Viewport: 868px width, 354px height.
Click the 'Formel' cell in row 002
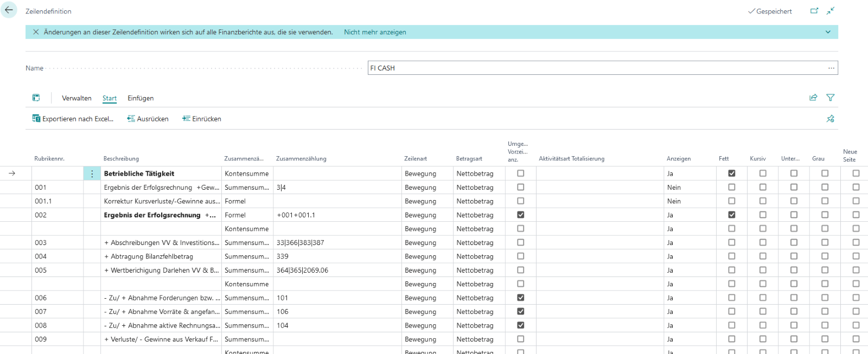(x=247, y=215)
